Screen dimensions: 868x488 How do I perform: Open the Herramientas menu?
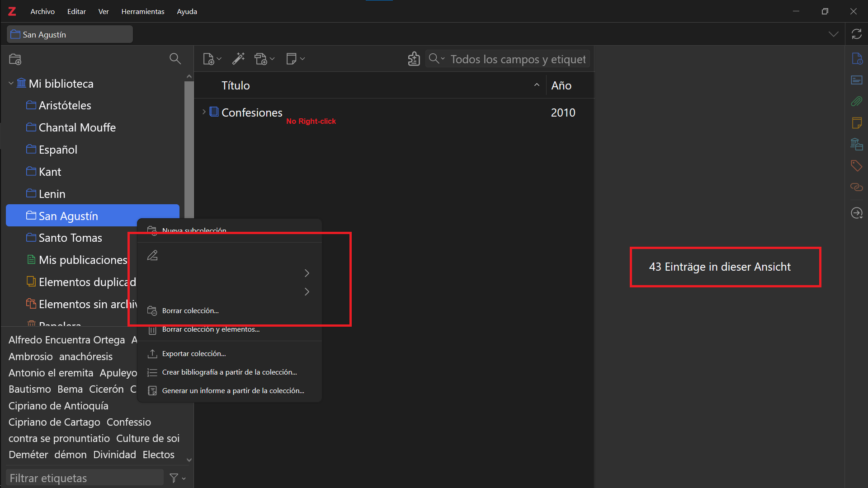pyautogui.click(x=142, y=11)
